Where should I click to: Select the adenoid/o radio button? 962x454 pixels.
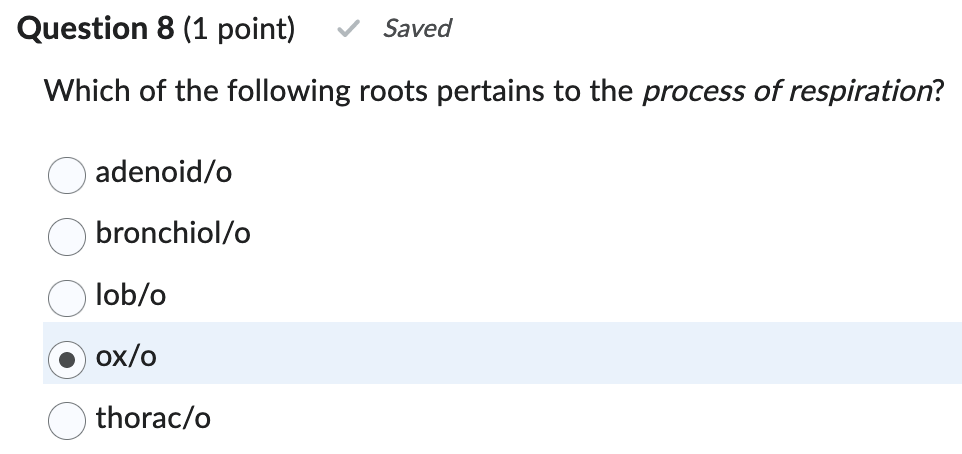(67, 175)
